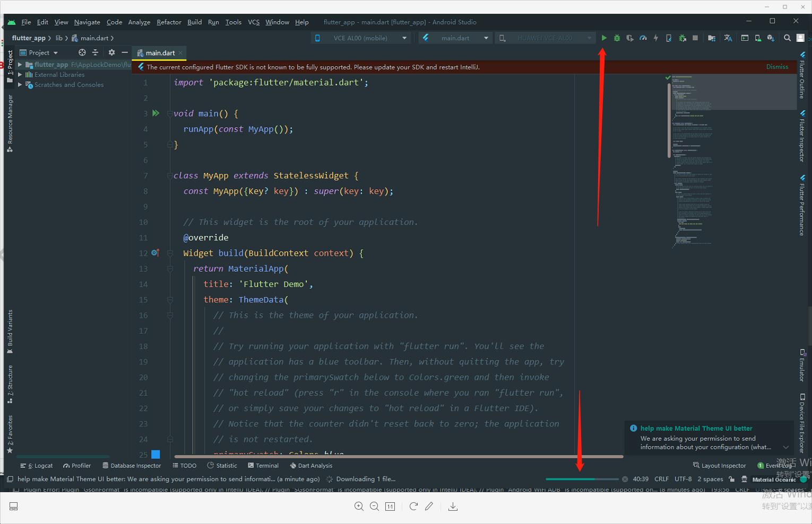Open the File menu
The width and height of the screenshot is (812, 524).
[x=26, y=22]
